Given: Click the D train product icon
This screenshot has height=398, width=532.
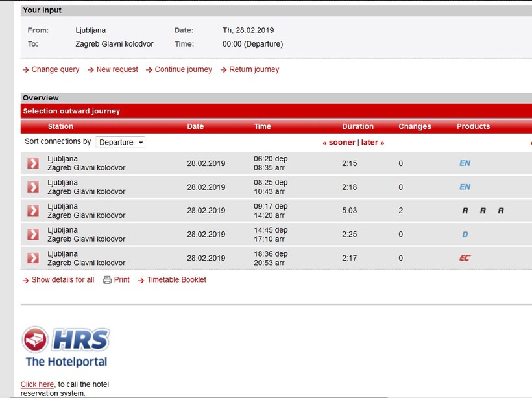Looking at the screenshot, I should pyautogui.click(x=465, y=235).
